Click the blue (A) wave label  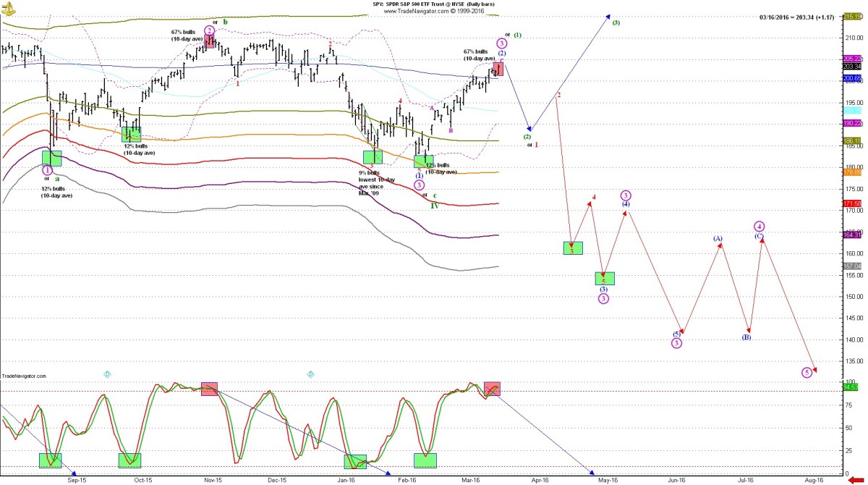[x=718, y=238]
